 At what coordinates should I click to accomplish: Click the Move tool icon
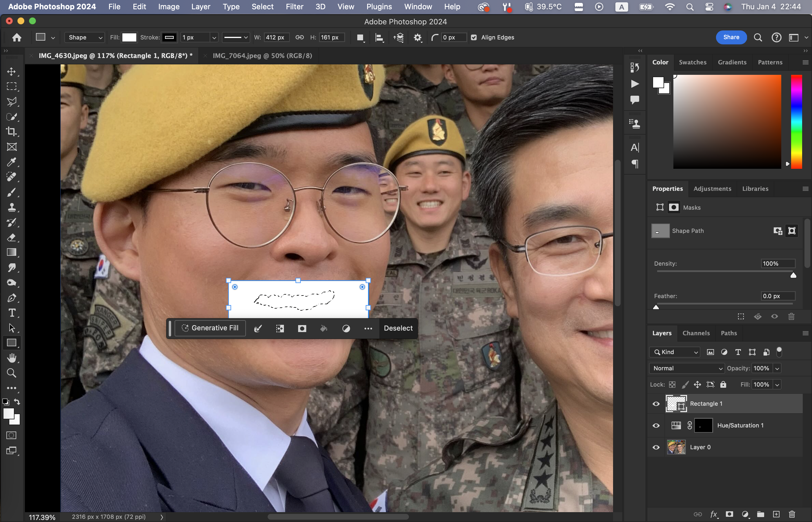click(12, 72)
